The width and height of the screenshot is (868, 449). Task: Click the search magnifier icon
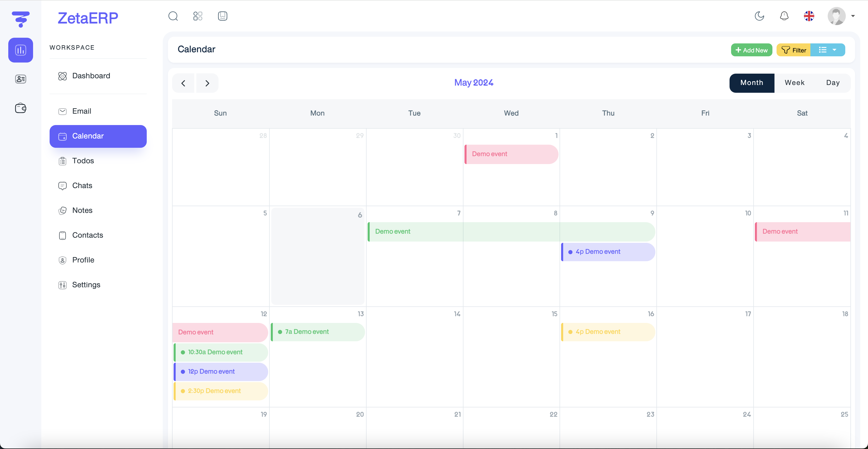pos(173,16)
